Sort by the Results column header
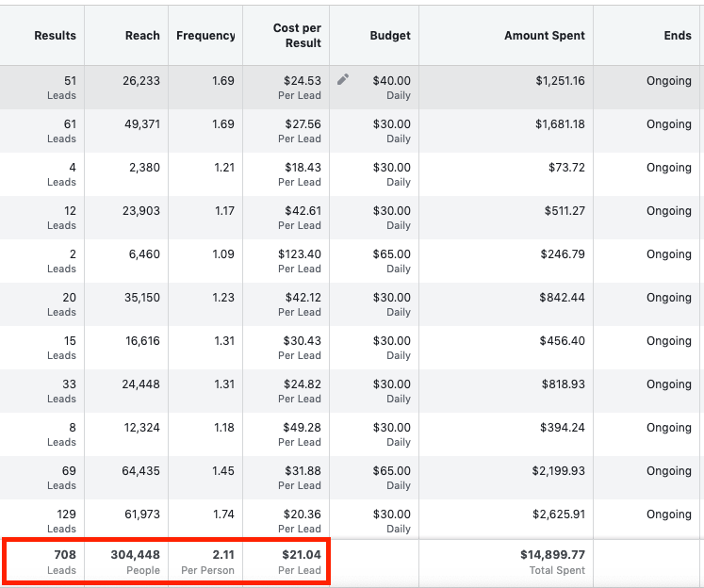The width and height of the screenshot is (704, 588). click(x=56, y=36)
